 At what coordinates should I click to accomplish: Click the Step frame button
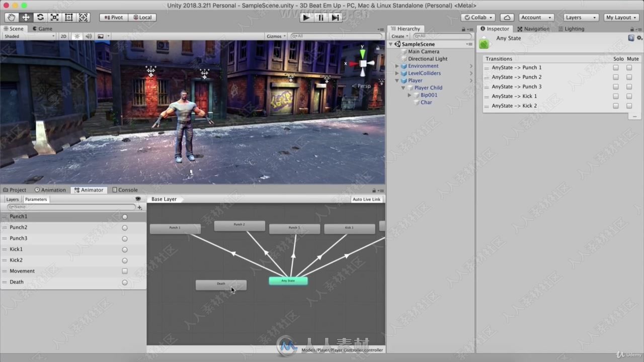click(335, 17)
